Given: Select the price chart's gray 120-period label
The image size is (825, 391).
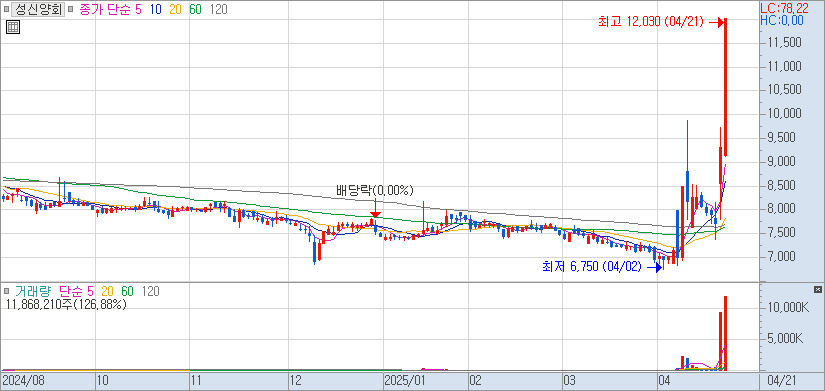Looking at the screenshot, I should pos(218,9).
